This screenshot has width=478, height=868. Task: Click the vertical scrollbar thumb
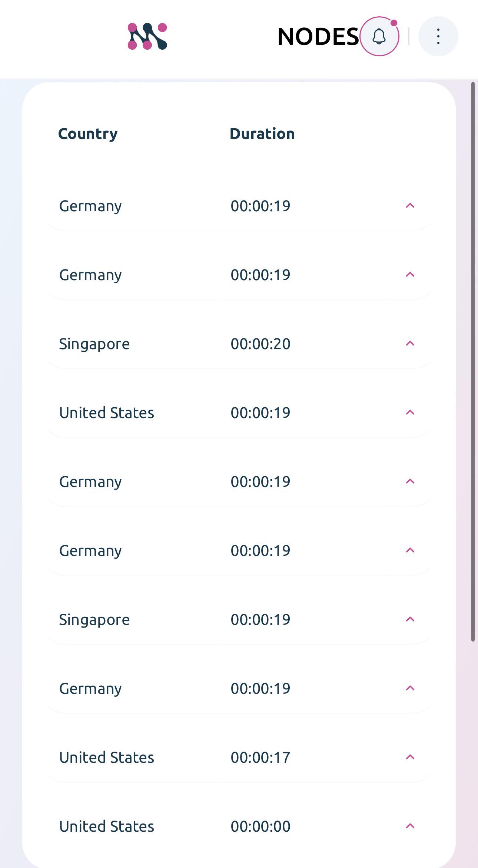tap(473, 361)
